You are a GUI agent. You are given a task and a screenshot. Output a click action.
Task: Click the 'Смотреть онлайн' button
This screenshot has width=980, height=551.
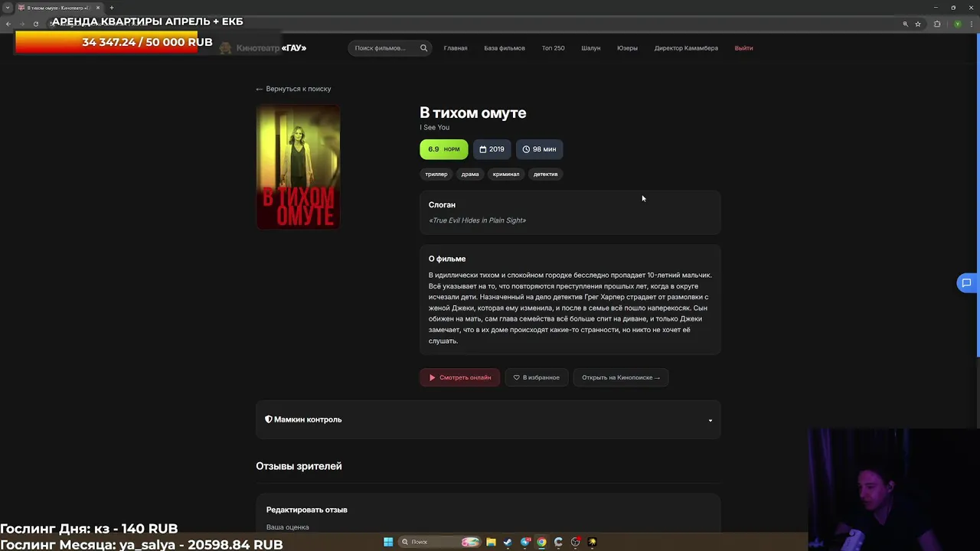tap(460, 377)
